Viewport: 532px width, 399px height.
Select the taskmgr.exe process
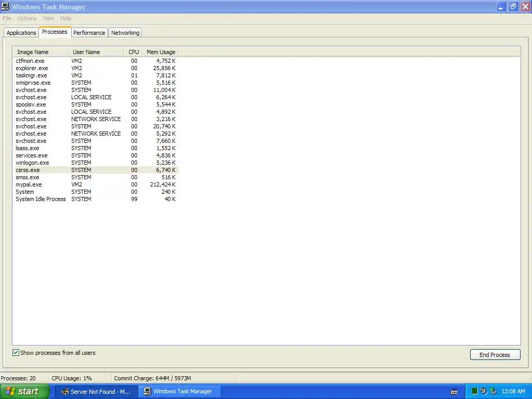coord(96,75)
